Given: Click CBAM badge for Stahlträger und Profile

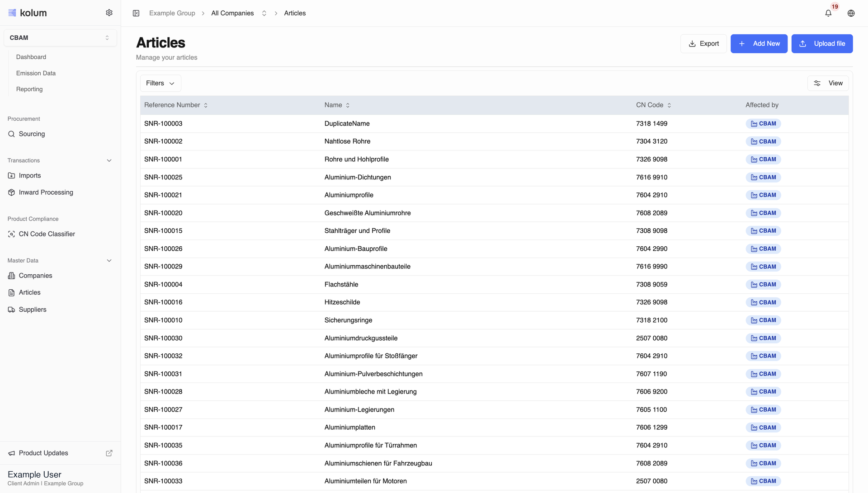Looking at the screenshot, I should pos(763,230).
